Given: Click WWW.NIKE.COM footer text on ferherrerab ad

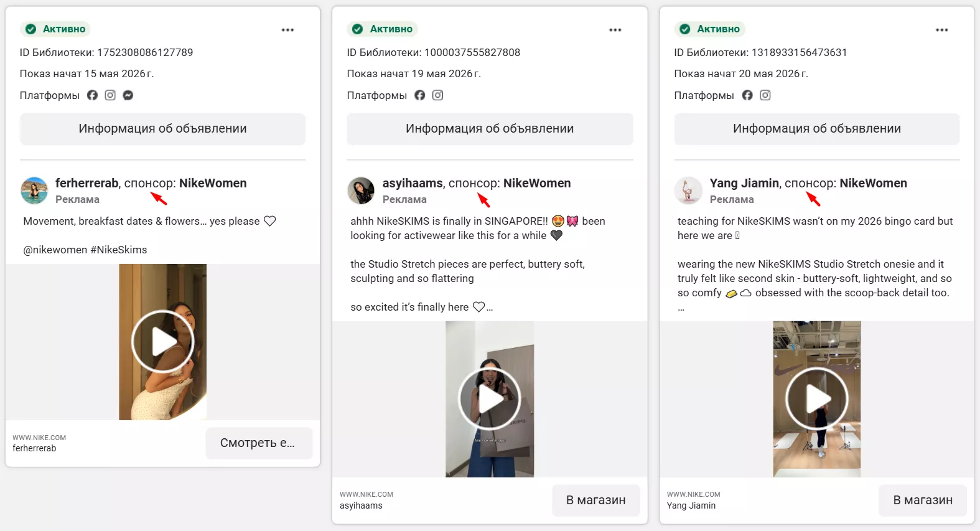Looking at the screenshot, I should [x=39, y=438].
